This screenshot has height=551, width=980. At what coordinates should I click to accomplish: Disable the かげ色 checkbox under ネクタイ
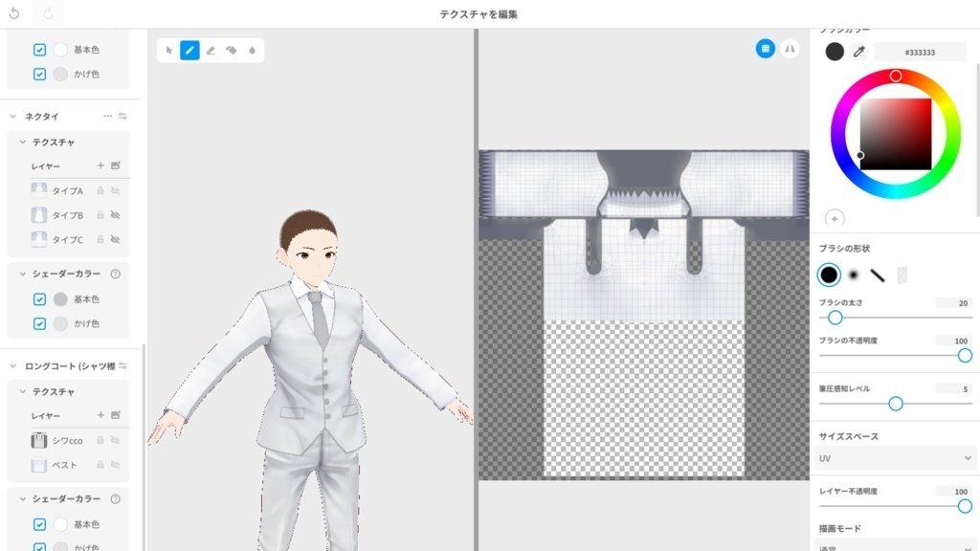[x=39, y=323]
